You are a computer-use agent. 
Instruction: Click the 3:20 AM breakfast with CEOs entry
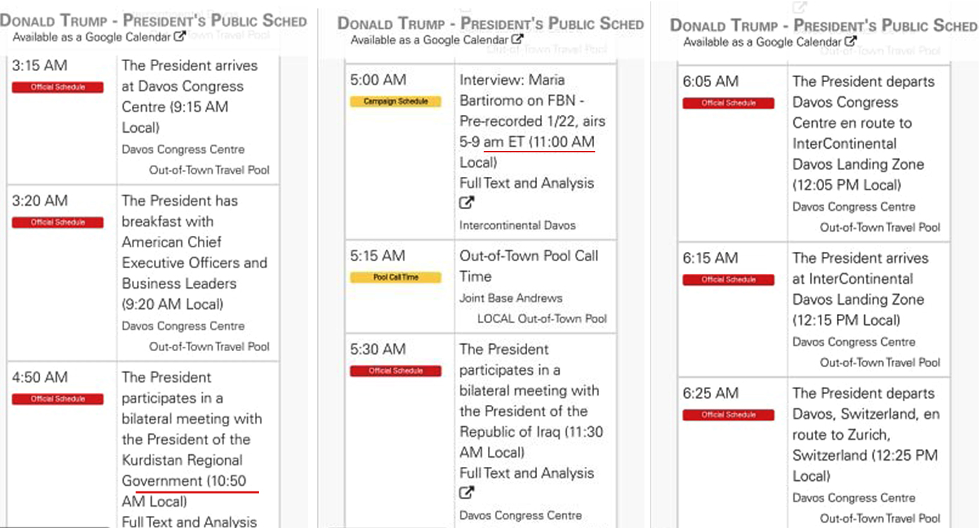tap(194, 252)
